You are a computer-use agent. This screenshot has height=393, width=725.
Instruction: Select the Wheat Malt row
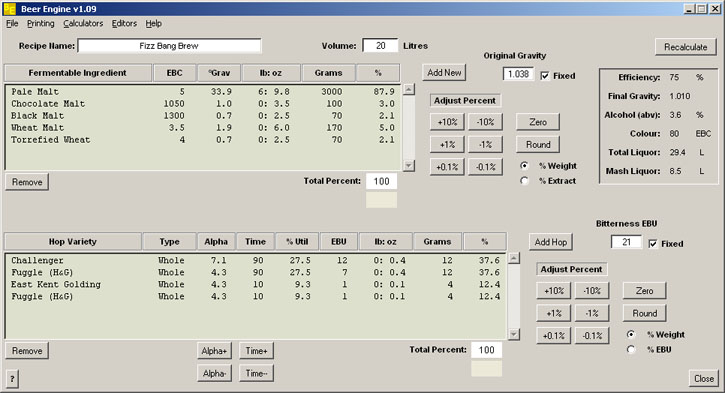point(203,128)
